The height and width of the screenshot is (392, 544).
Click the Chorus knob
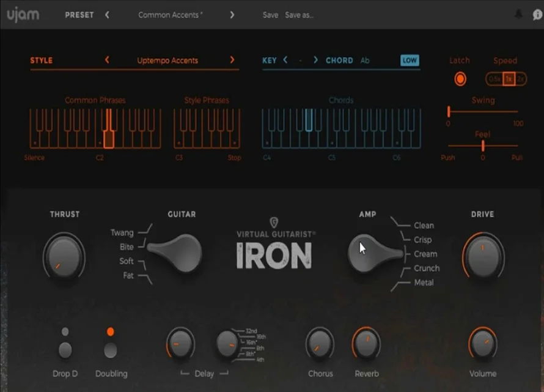(320, 345)
